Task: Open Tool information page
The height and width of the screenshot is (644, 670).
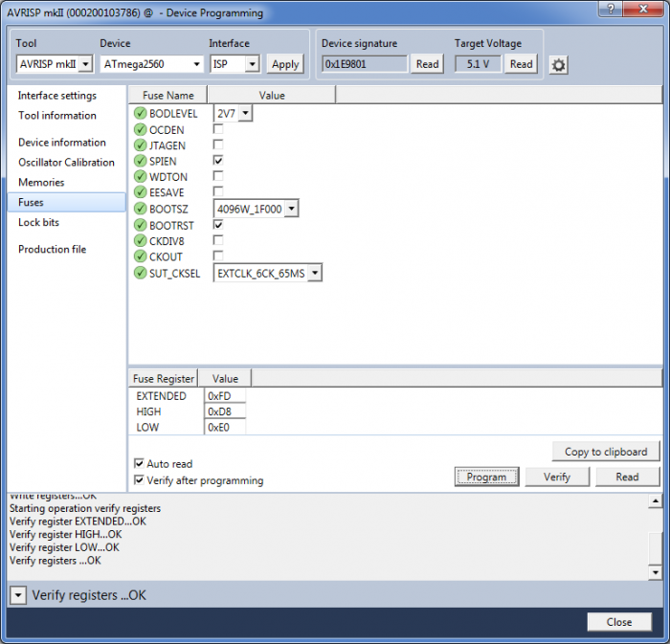Action: point(57,115)
